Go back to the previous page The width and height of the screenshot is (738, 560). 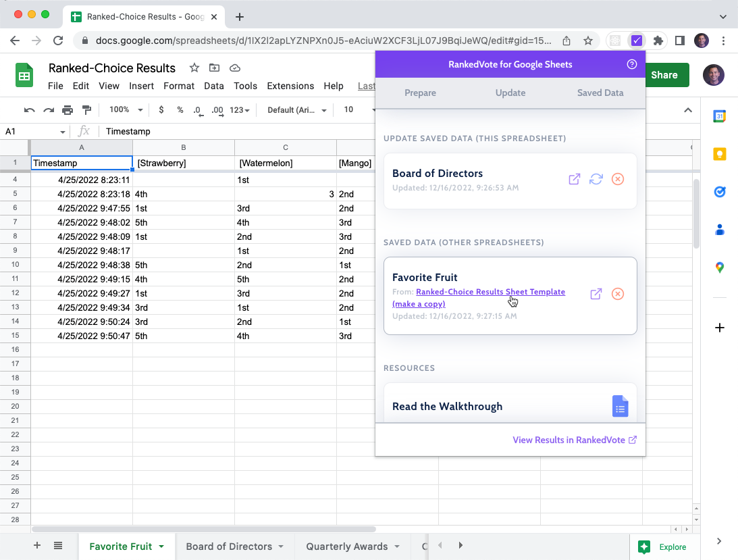point(15,41)
